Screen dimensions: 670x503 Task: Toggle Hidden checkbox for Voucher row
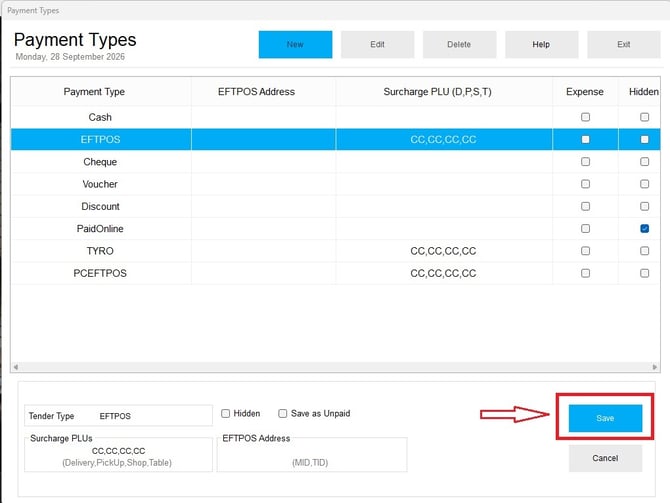644,184
